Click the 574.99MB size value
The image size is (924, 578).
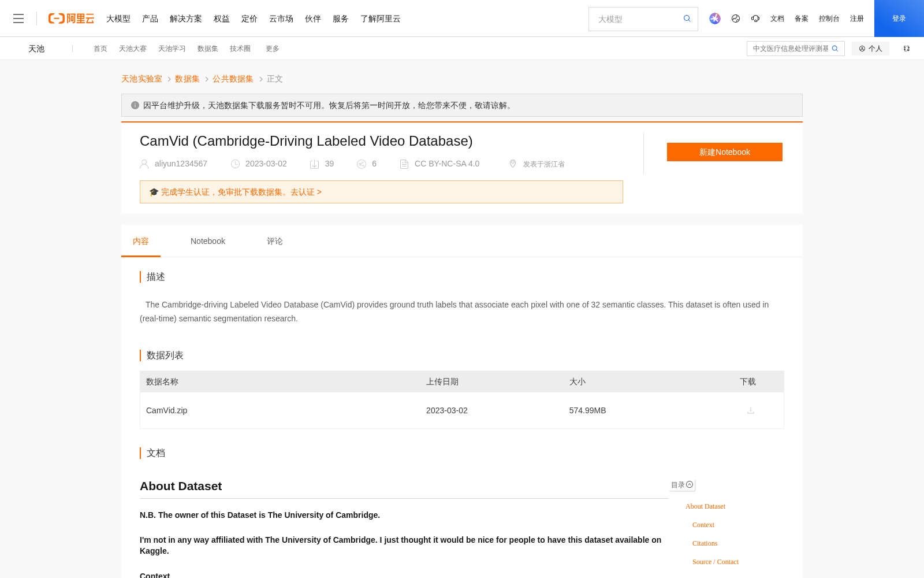tap(587, 410)
